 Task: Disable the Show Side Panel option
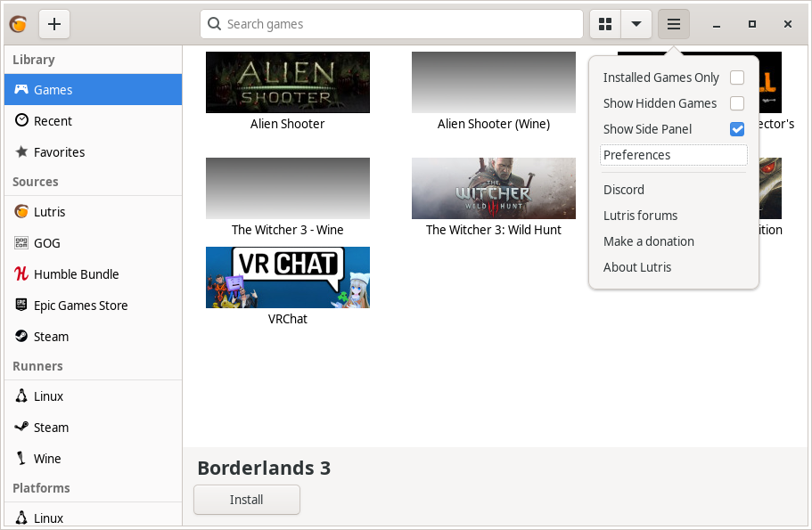(737, 129)
